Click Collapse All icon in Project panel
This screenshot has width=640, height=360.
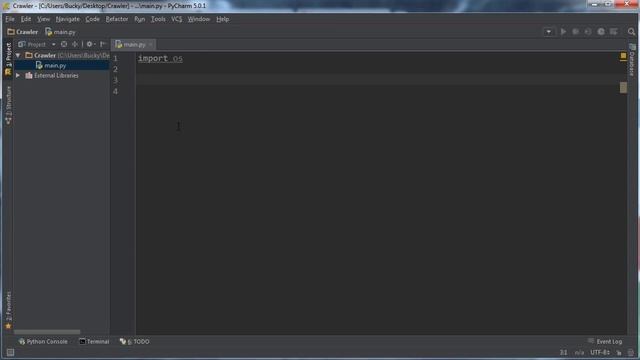pos(75,44)
